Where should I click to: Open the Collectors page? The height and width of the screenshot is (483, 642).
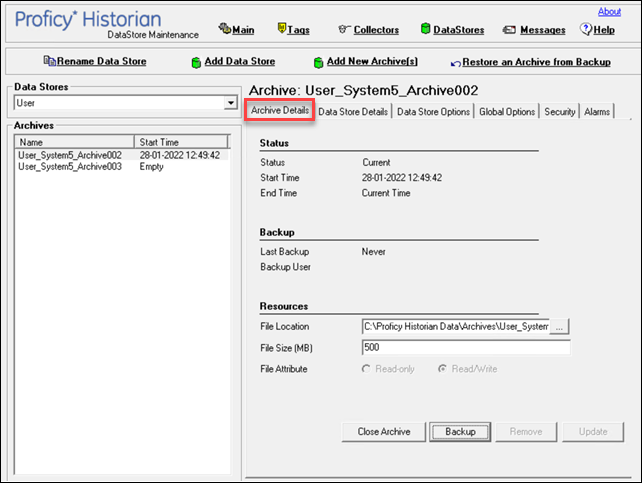tap(376, 30)
